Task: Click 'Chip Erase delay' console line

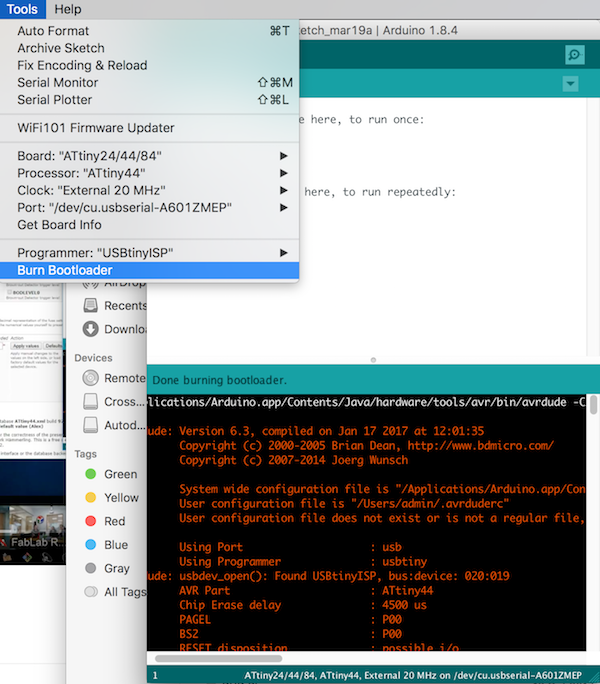Action: point(303,605)
